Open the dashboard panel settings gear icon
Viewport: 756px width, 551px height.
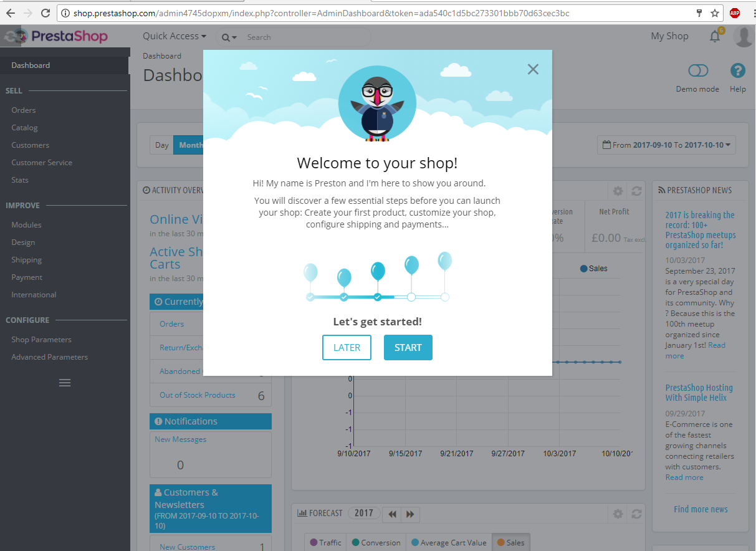pyautogui.click(x=618, y=191)
